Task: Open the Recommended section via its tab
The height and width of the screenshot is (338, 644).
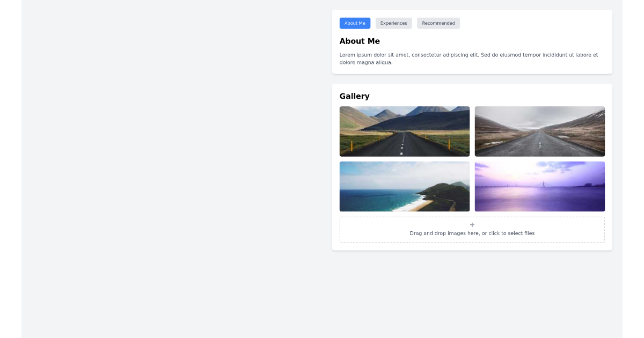Action: [438, 23]
